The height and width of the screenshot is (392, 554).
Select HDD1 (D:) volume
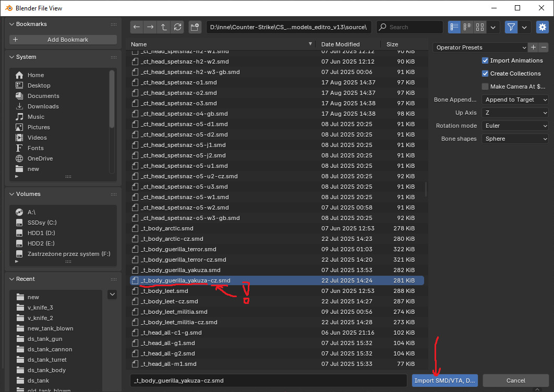pos(41,233)
